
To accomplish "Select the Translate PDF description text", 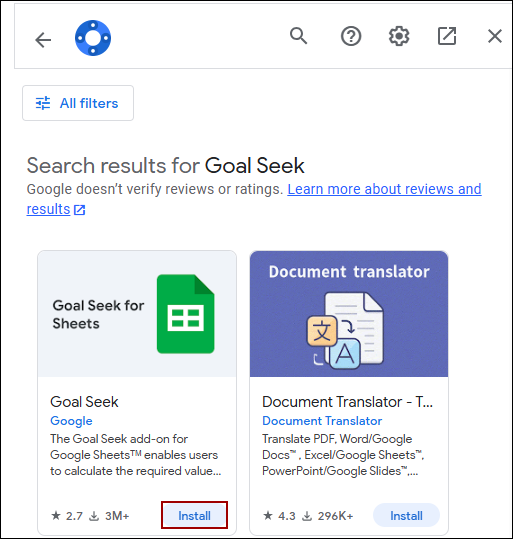I will pyautogui.click(x=343, y=455).
